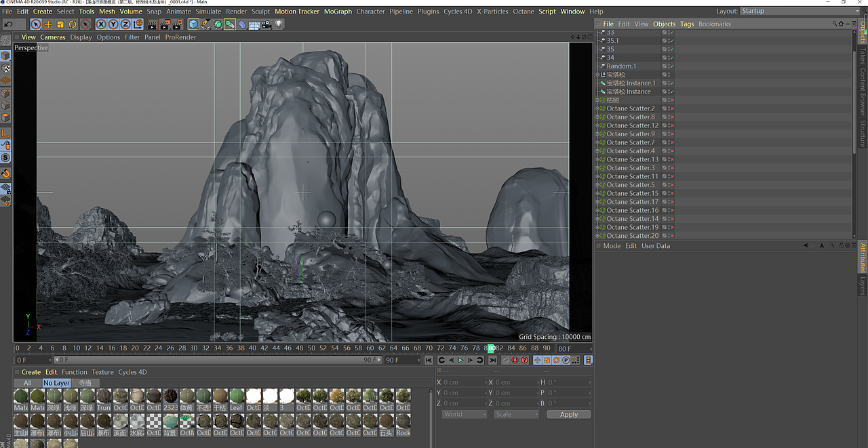Open the MoGraph menu
Viewport: 868px width, 448px height.
click(338, 12)
